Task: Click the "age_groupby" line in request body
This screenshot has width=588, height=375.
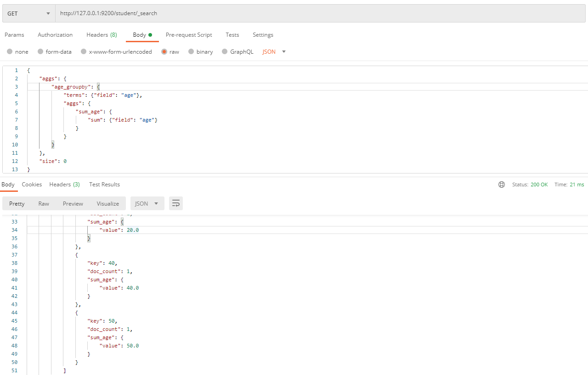Action: click(x=76, y=87)
